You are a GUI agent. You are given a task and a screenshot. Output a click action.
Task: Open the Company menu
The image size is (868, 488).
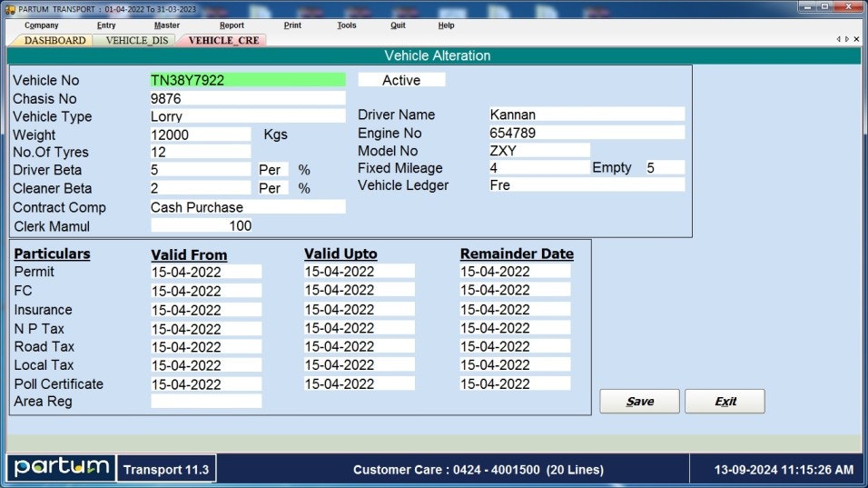coord(41,25)
